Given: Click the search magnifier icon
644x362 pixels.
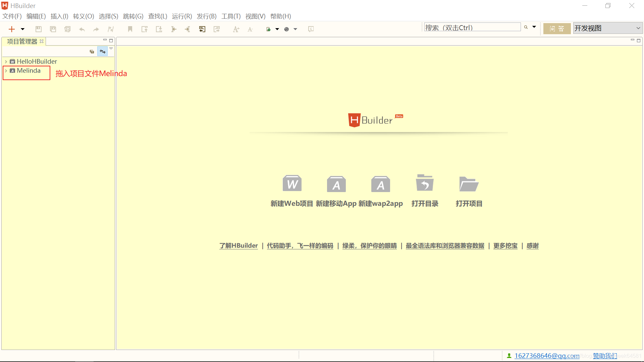Looking at the screenshot, I should coord(526,27).
